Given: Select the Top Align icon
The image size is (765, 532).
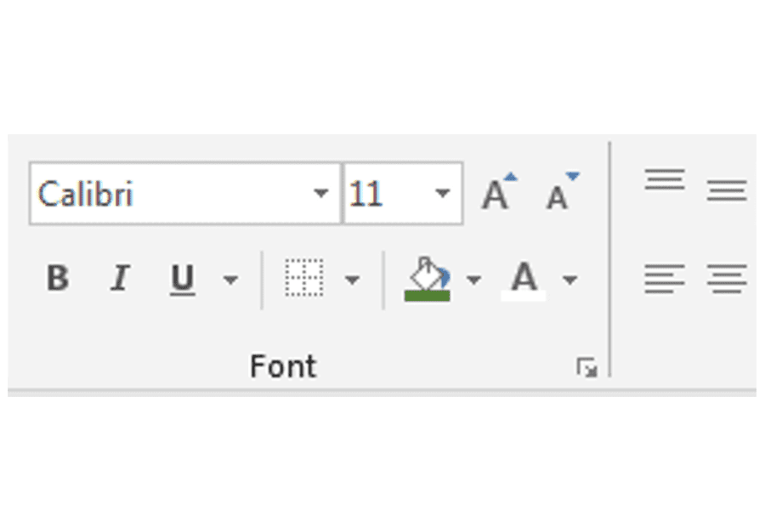Looking at the screenshot, I should tap(665, 179).
